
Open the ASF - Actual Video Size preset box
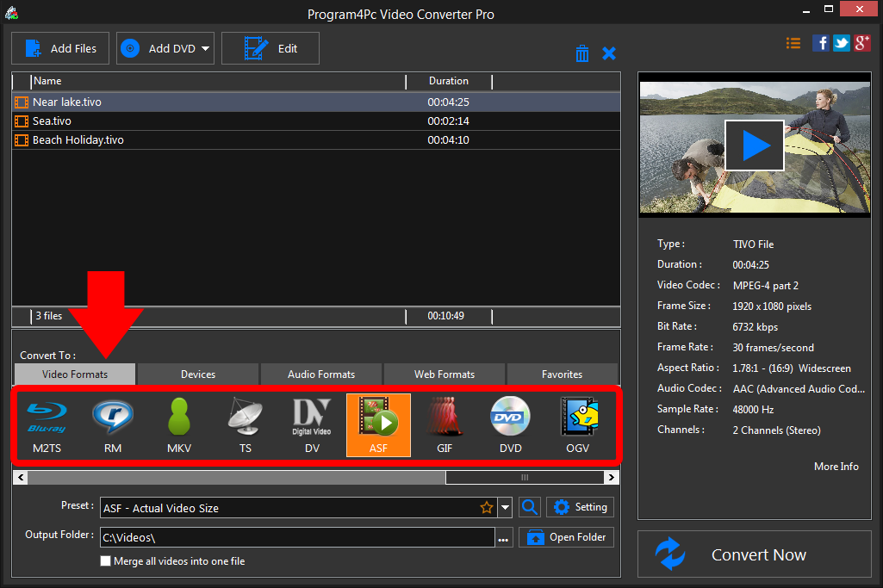click(x=298, y=508)
